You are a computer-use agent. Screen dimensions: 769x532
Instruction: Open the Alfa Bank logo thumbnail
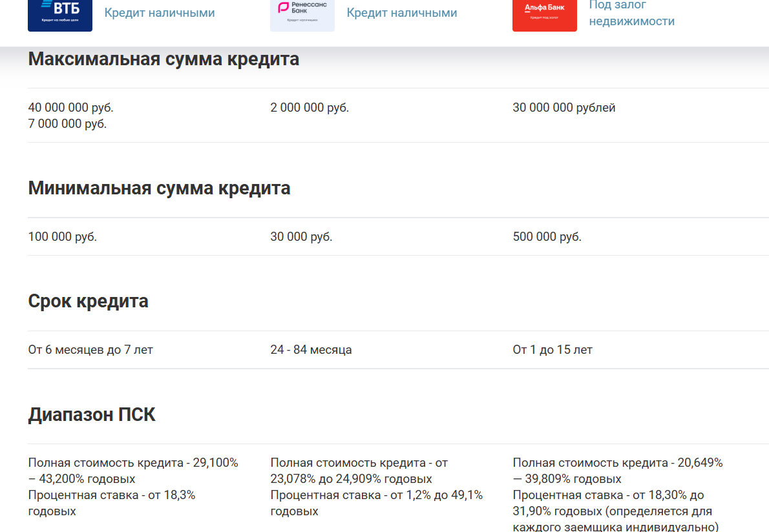click(544, 15)
